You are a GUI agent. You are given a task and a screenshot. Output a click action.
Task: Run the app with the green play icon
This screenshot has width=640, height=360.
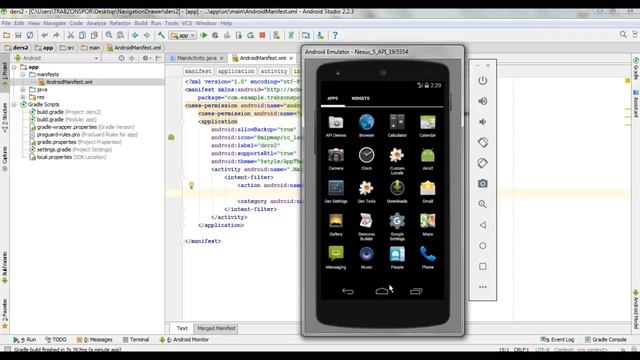coord(204,36)
